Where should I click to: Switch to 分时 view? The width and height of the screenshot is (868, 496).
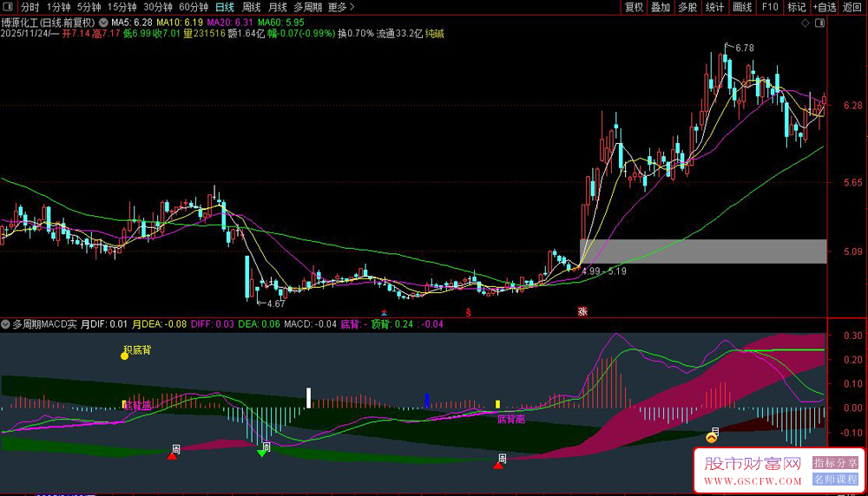point(30,7)
